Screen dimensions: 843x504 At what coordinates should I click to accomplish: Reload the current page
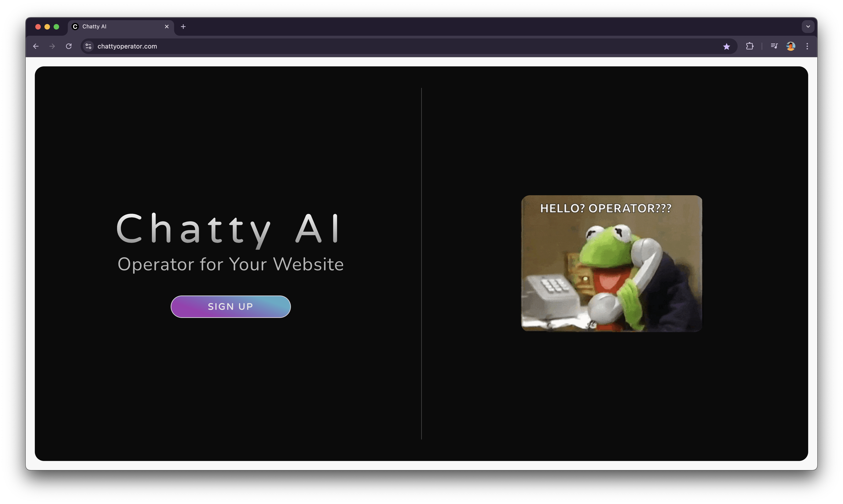click(x=69, y=46)
